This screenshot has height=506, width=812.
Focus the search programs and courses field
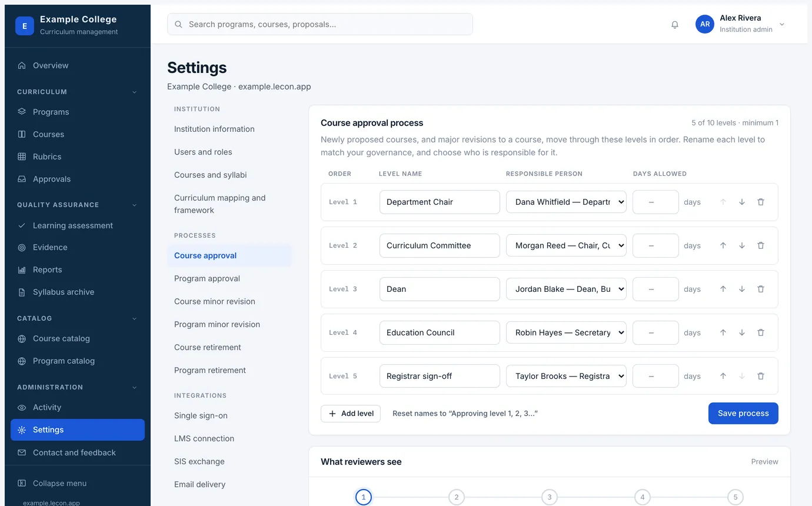pos(320,24)
